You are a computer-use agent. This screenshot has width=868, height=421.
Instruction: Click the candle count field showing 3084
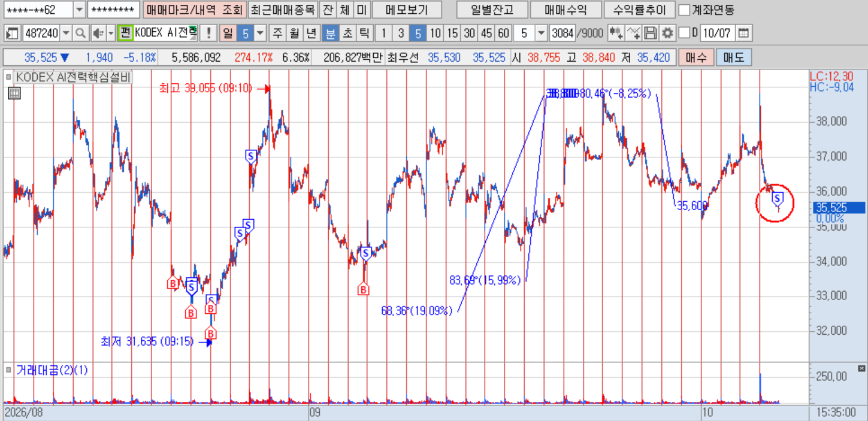tap(562, 33)
